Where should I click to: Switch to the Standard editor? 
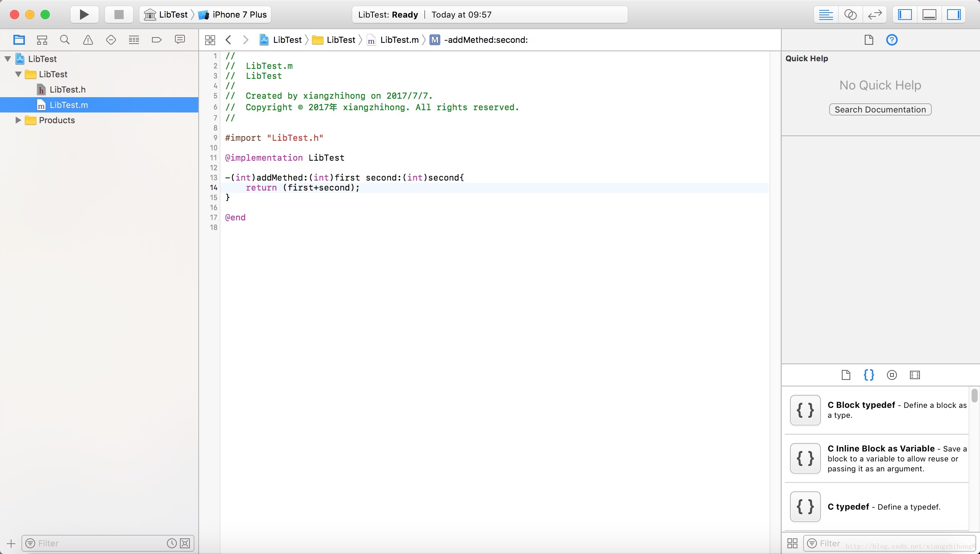(x=826, y=15)
